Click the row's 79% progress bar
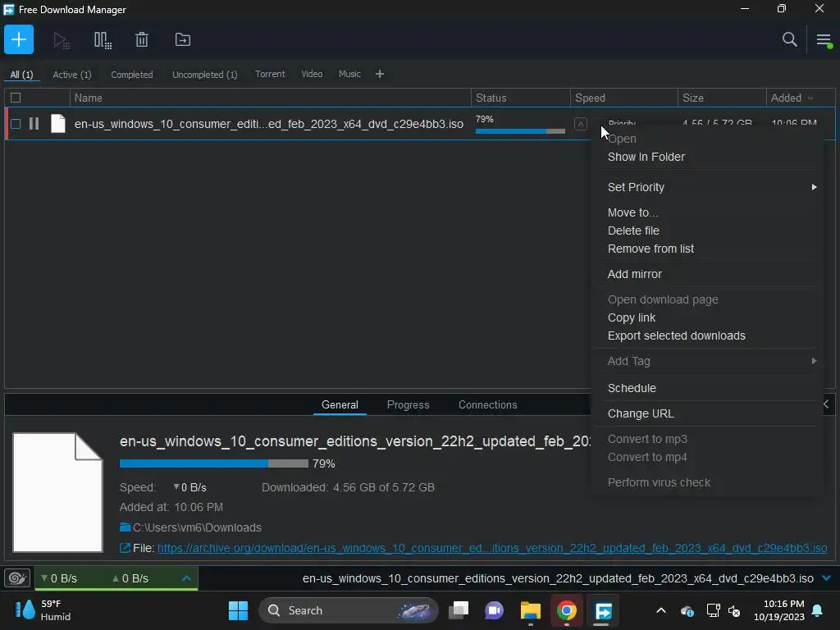 pyautogui.click(x=520, y=131)
